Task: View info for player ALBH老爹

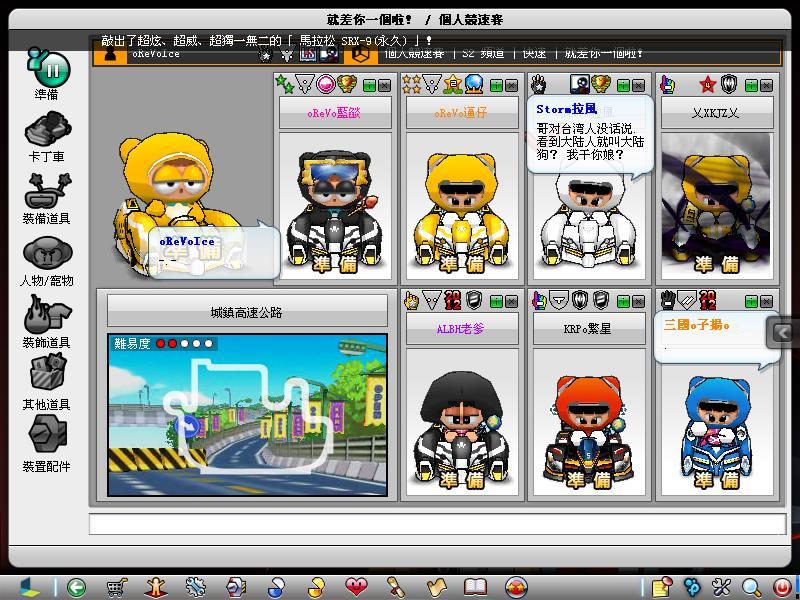Action: 496,302
